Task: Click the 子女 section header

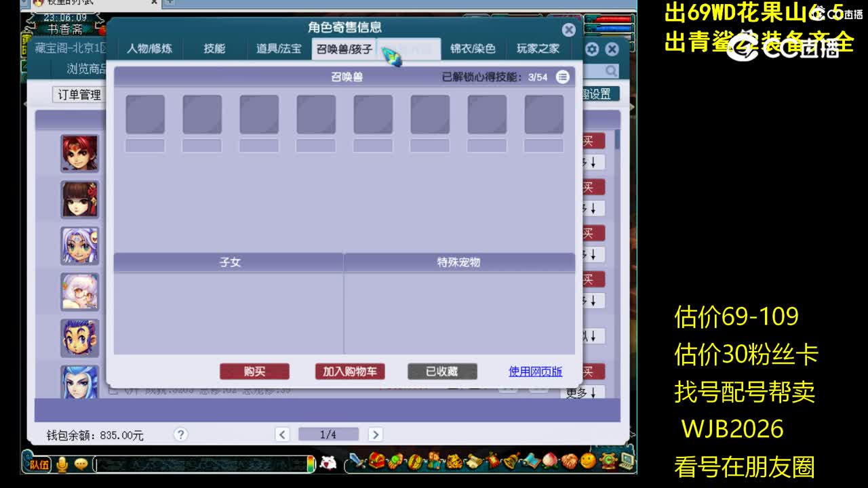Action: point(230,262)
